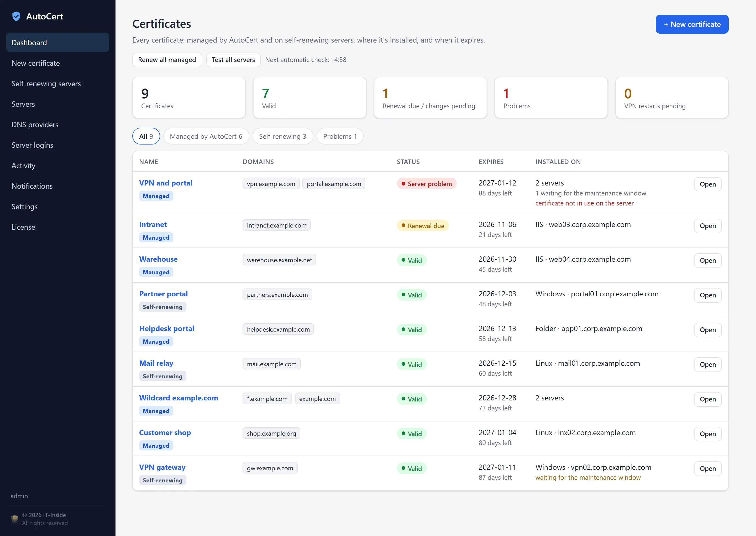Click Open button in Mail relay row
756x536 pixels.
tap(707, 364)
